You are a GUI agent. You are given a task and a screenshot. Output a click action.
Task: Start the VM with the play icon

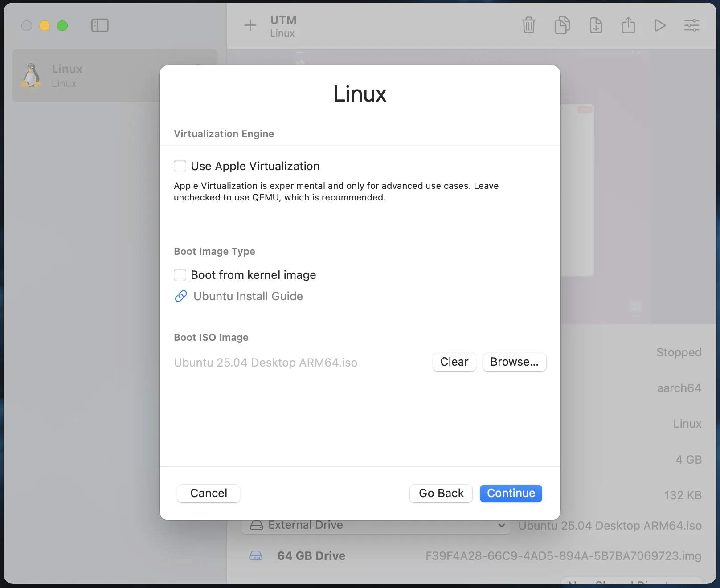click(660, 25)
